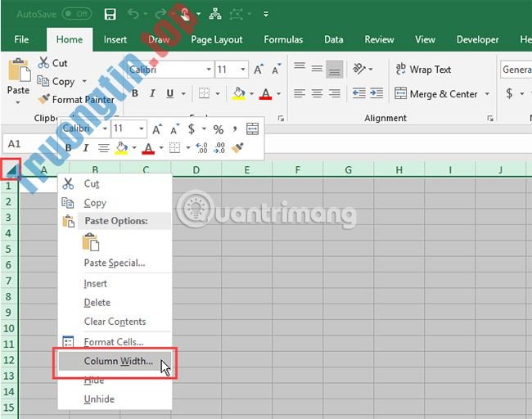This screenshot has height=419, width=532.
Task: Expand the ribbon Copy dropdown arrow
Action: (x=84, y=81)
